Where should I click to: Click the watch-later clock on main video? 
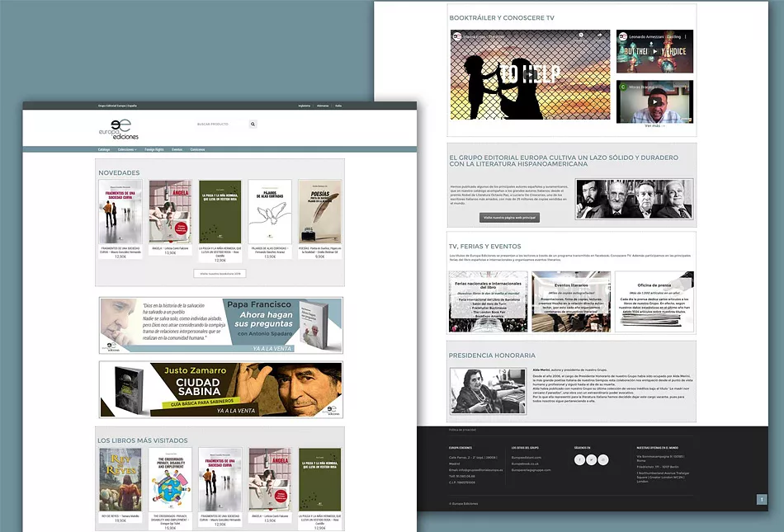pyautogui.click(x=581, y=35)
